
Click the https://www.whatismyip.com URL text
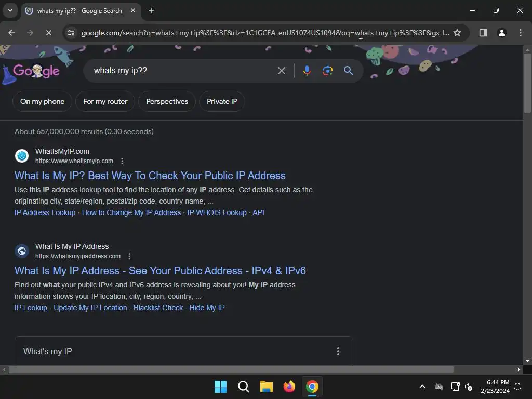[74, 161]
